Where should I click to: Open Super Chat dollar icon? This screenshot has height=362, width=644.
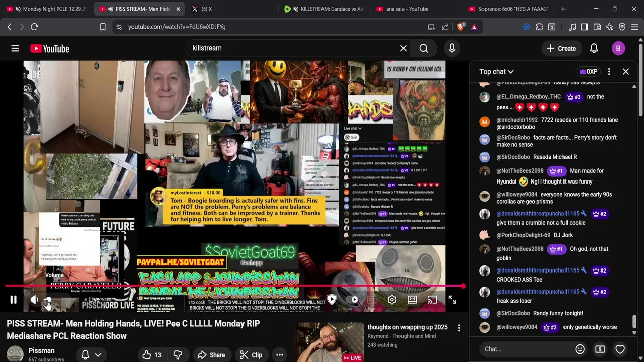tap(600, 349)
